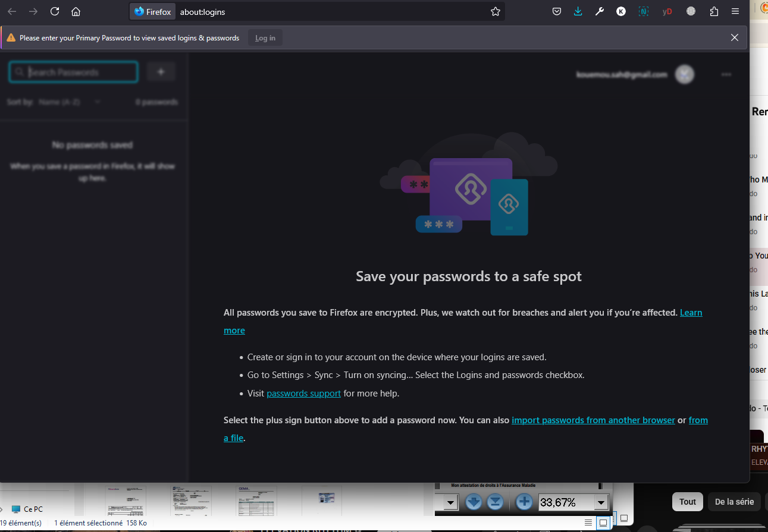Open the Extensions puzzle piece menu
Screen dimensions: 768x532
(714, 11)
